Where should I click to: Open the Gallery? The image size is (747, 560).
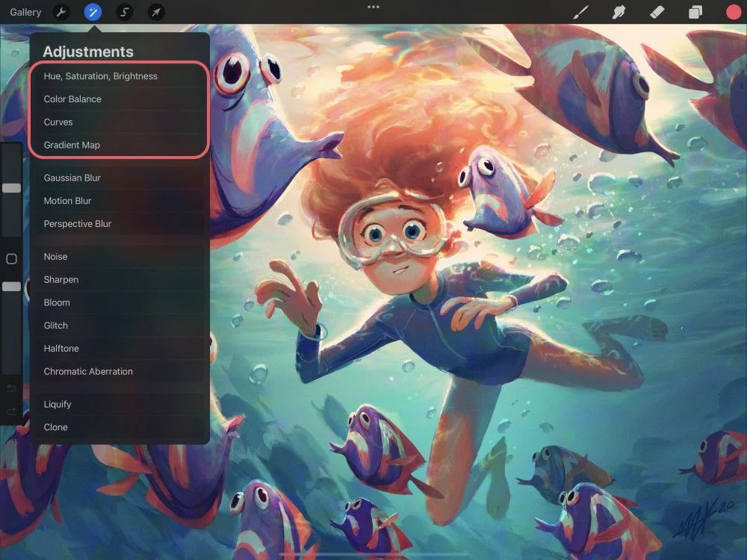tap(25, 12)
